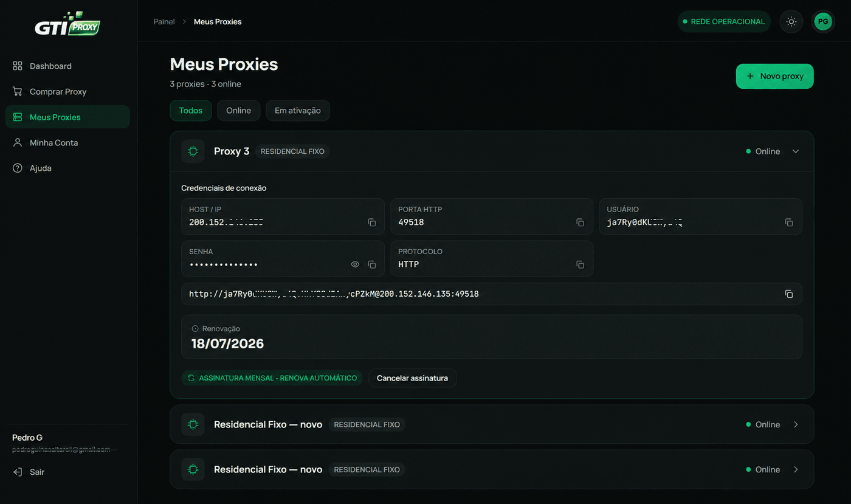Click the port value 49518
This screenshot has height=504, width=851.
pos(411,223)
